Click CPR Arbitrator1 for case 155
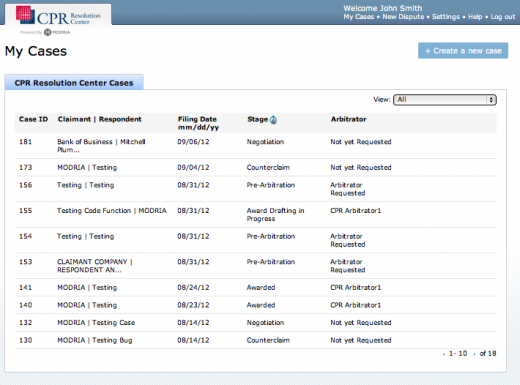Viewport: 520px width, 385px height. click(356, 211)
